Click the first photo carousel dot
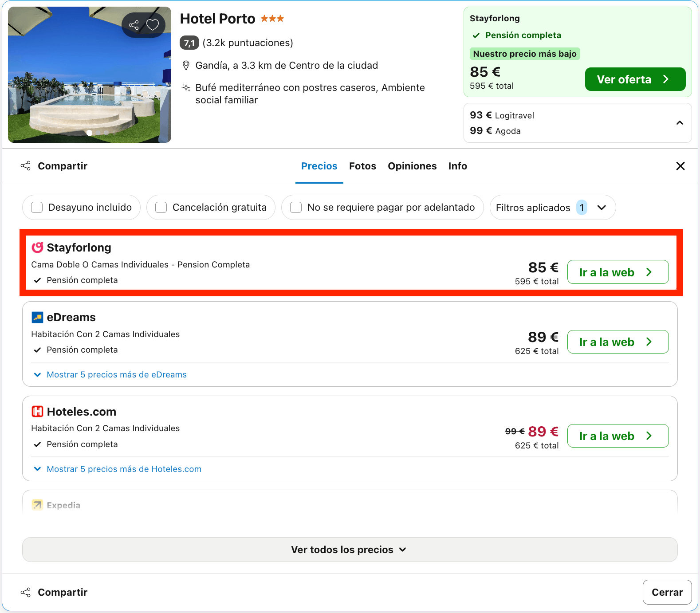Image resolution: width=700 pixels, height=613 pixels. pyautogui.click(x=90, y=133)
